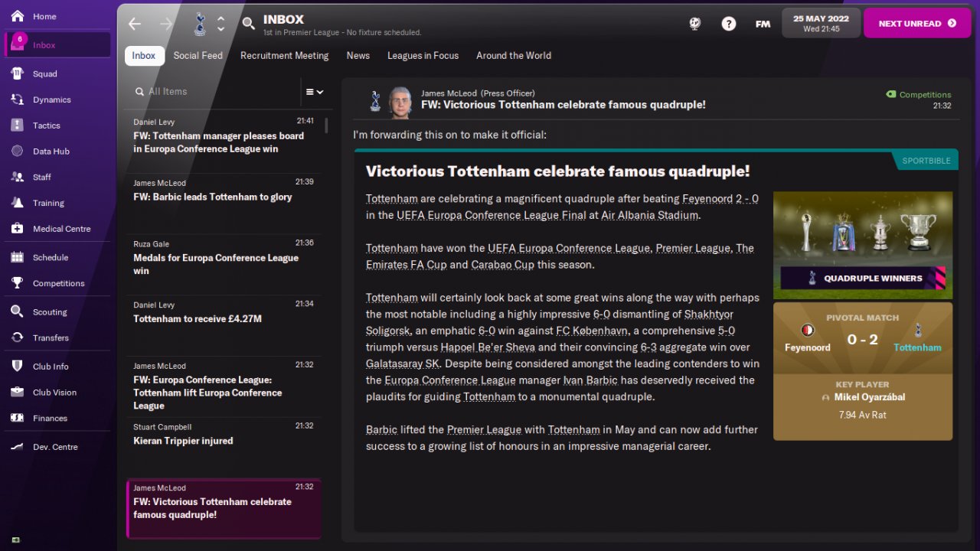Image resolution: width=980 pixels, height=551 pixels.
Task: Open the Home sidebar icon
Action: point(17,16)
